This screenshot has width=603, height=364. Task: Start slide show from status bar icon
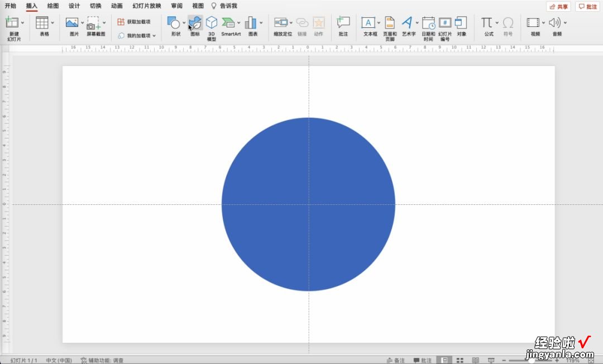pos(491,361)
